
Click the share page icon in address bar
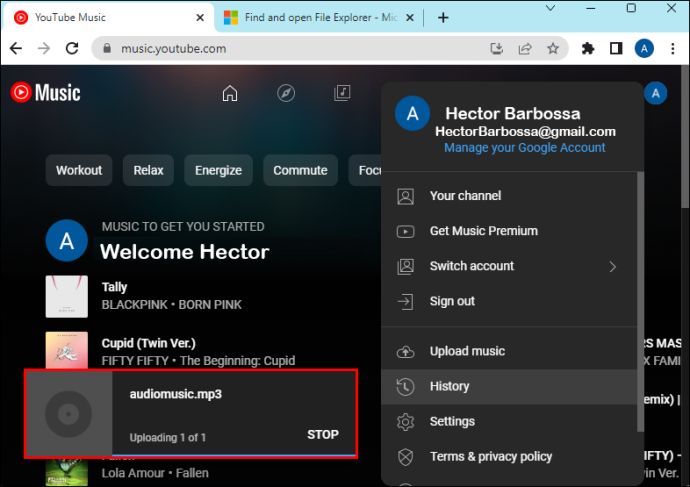point(525,48)
